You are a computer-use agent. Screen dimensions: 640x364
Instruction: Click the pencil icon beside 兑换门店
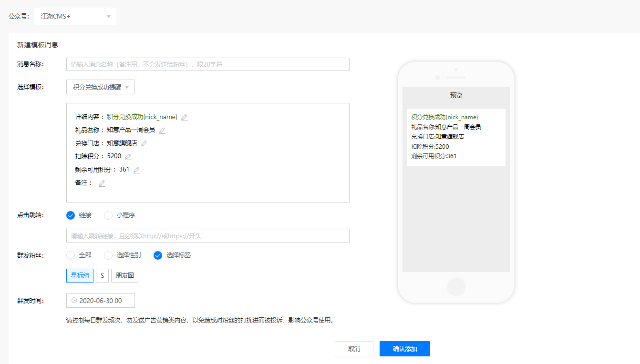pos(144,143)
